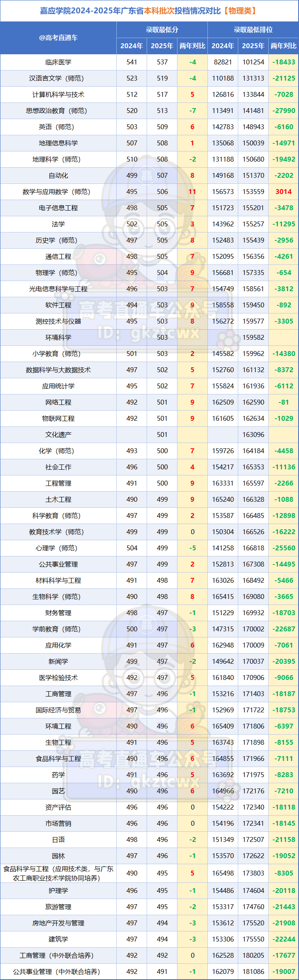Click the 应用化学 major name
This screenshot has height=980, width=299.
point(58,645)
